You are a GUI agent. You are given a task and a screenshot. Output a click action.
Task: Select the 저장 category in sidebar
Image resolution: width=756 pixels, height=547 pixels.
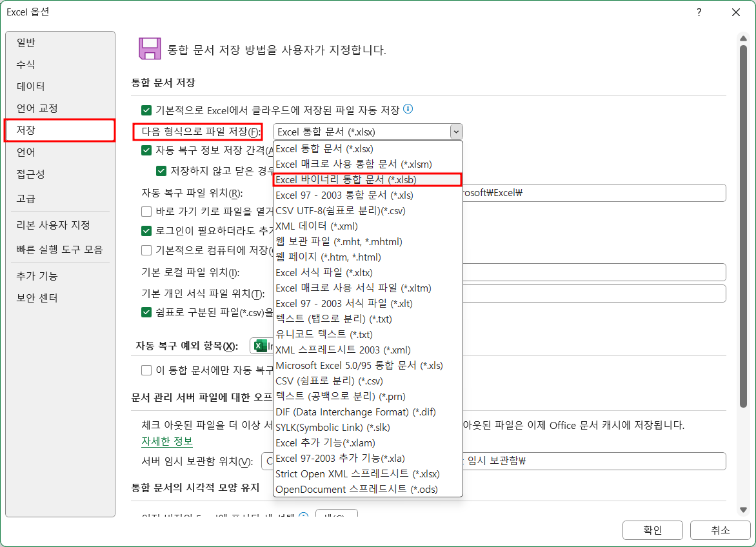[60, 130]
